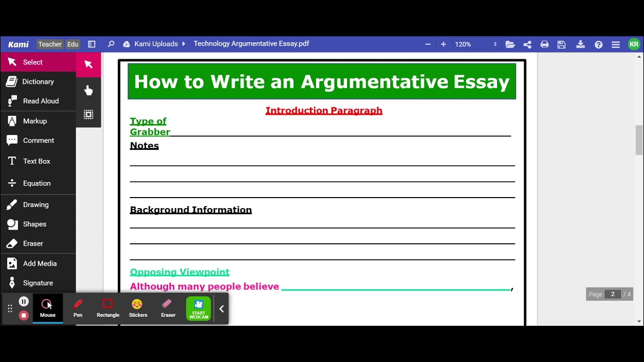Click the 'Type of Grabber' label
This screenshot has height=362, width=644.
(x=150, y=127)
